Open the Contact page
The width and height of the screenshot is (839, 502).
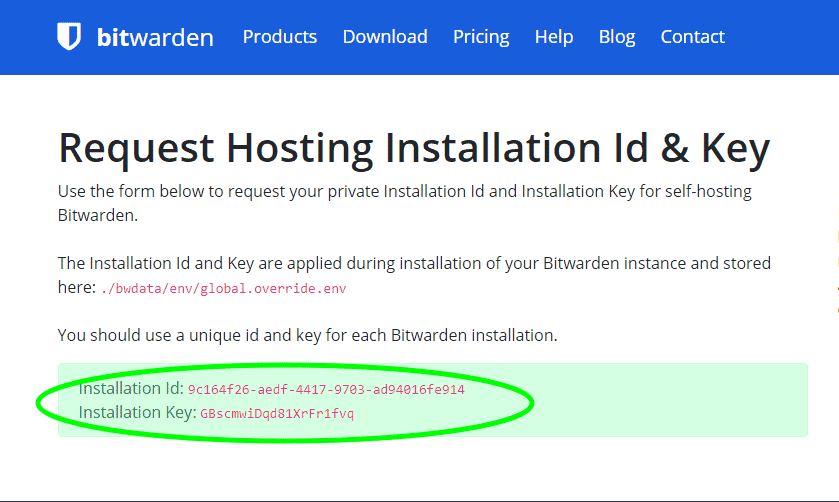click(692, 36)
